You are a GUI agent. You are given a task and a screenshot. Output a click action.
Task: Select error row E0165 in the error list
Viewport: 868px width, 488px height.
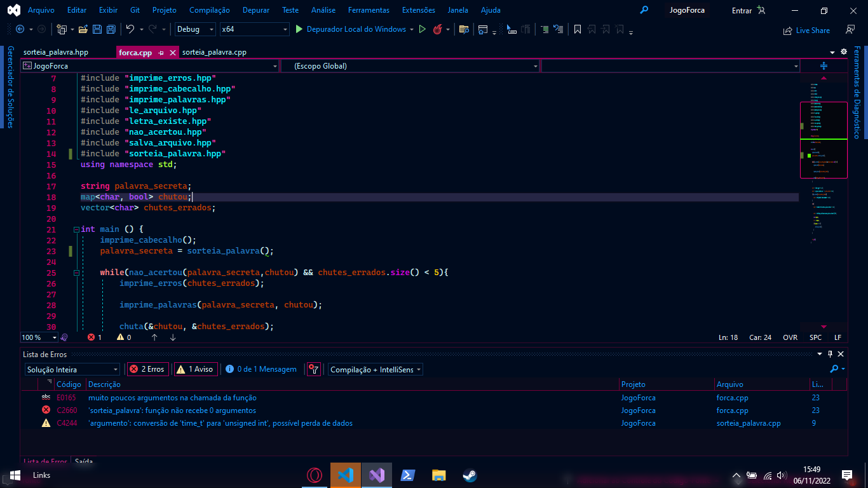pos(433,398)
